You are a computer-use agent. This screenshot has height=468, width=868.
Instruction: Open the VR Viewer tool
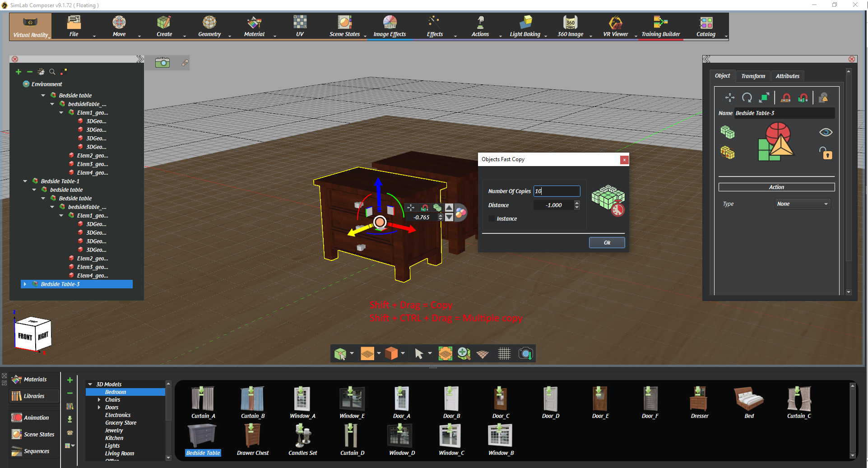(x=615, y=26)
